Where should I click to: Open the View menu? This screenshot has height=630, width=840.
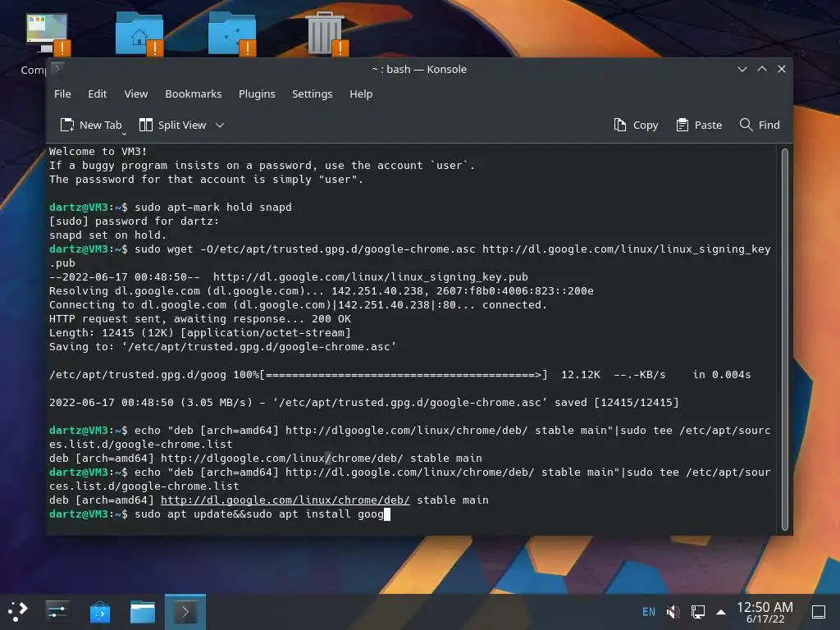(136, 94)
